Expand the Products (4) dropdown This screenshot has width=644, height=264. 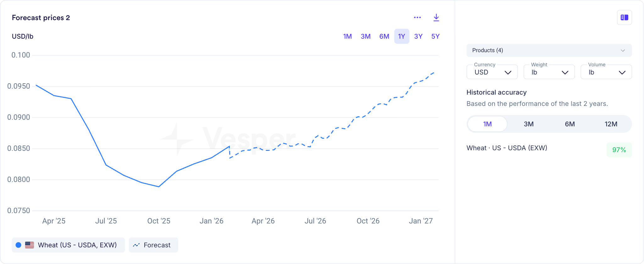549,50
